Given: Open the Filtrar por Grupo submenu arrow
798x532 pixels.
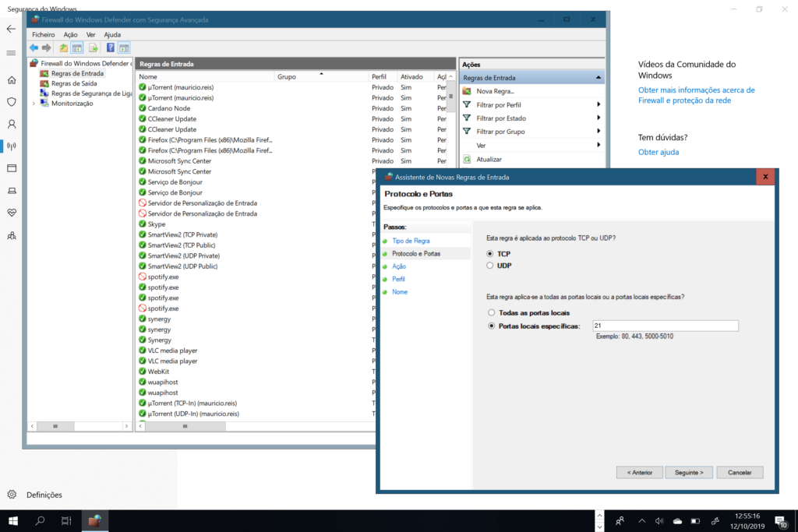Looking at the screenshot, I should pos(598,131).
